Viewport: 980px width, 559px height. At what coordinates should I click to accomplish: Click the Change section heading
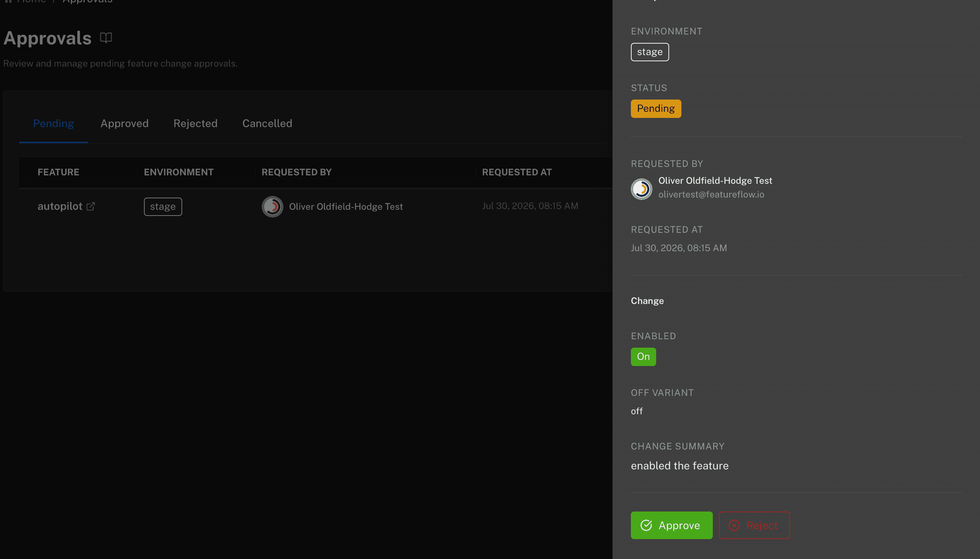coord(647,301)
